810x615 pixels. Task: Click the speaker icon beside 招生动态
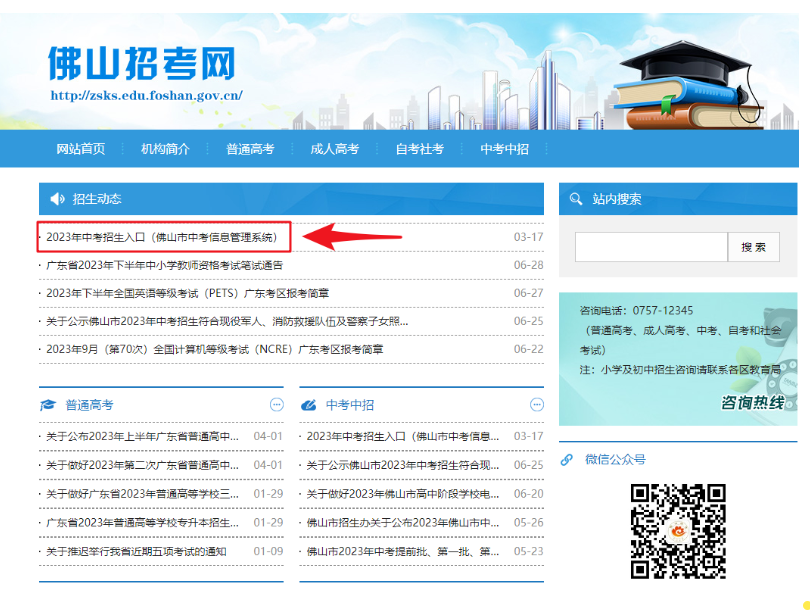[x=57, y=199]
